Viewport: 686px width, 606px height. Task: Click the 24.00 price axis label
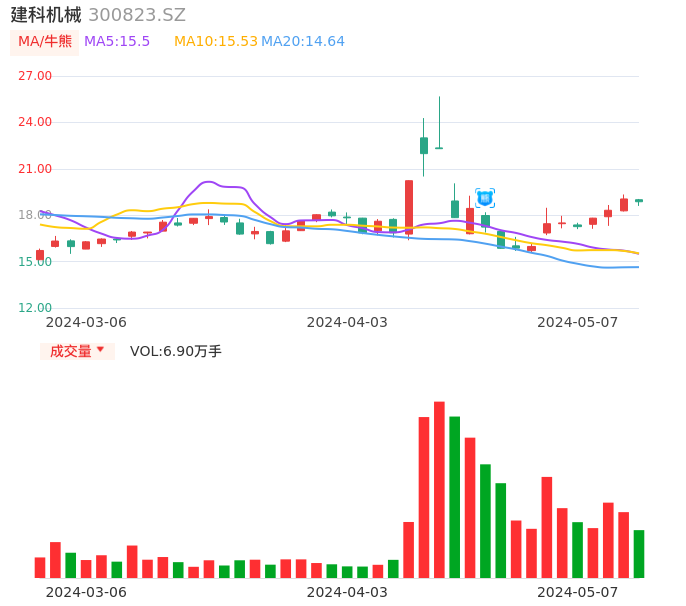(x=35, y=122)
